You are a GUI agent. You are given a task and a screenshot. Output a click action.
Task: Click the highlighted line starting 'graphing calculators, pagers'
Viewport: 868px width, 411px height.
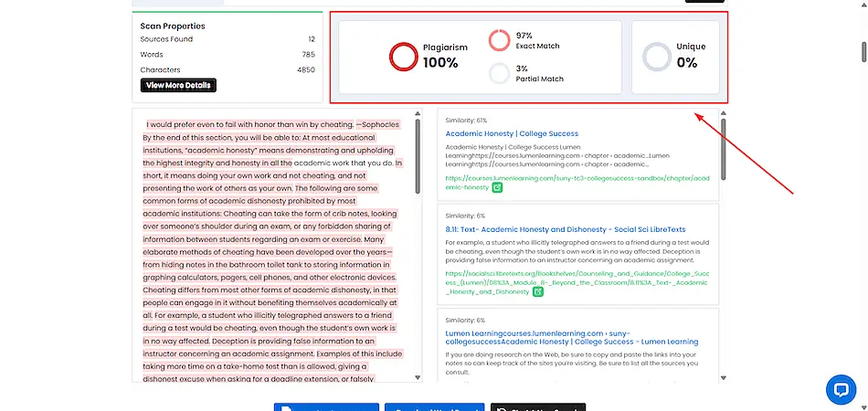tap(270, 277)
